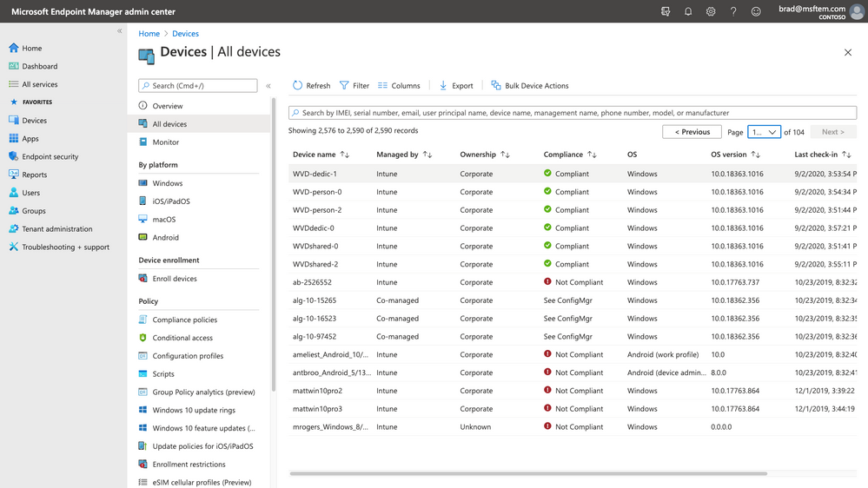This screenshot has height=488, width=868.
Task: Open the Filter funnel tool
Action: 345,86
